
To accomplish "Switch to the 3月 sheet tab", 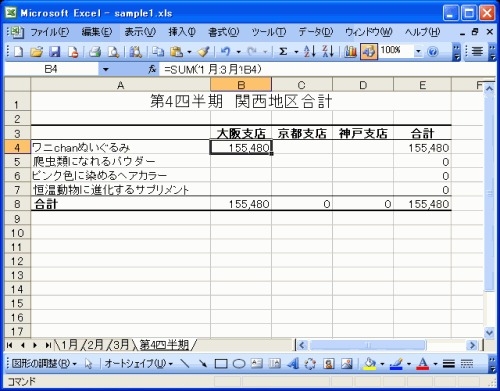I will [x=122, y=345].
